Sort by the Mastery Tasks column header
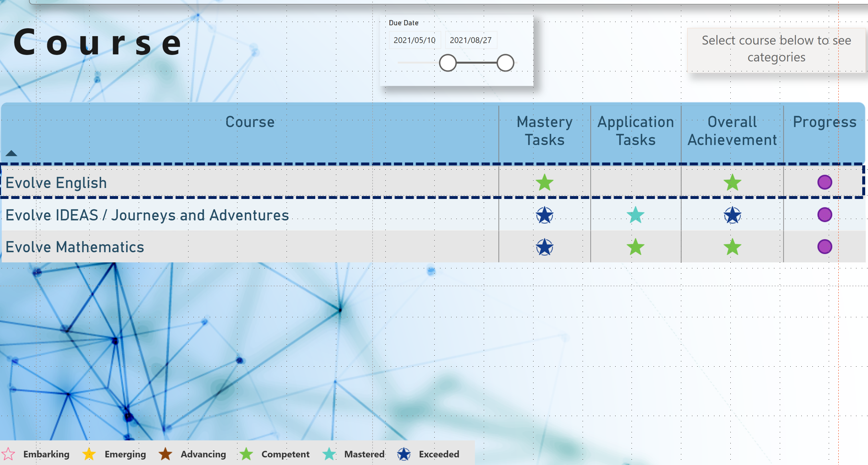The height and width of the screenshot is (465, 868). 544,131
